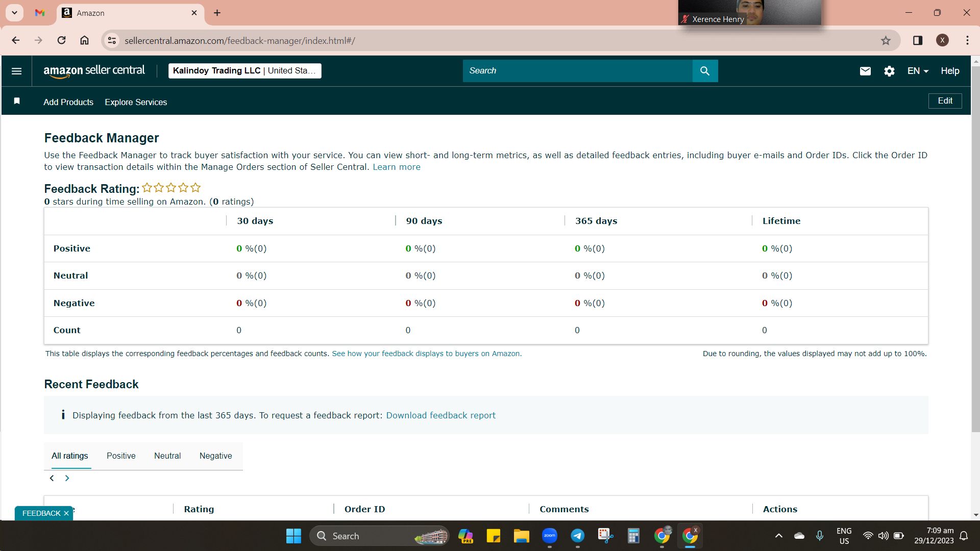
Task: Open the browser home page
Action: click(x=84, y=40)
